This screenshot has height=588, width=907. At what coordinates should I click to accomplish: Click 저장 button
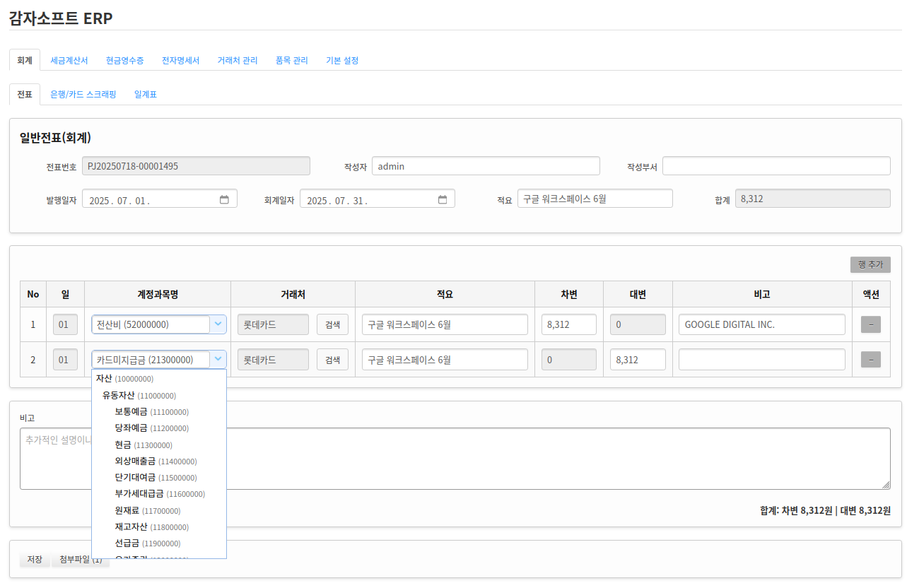[35, 560]
